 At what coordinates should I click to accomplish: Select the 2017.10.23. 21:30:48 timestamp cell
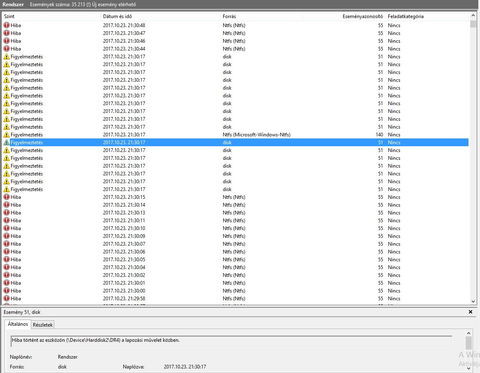click(x=124, y=25)
